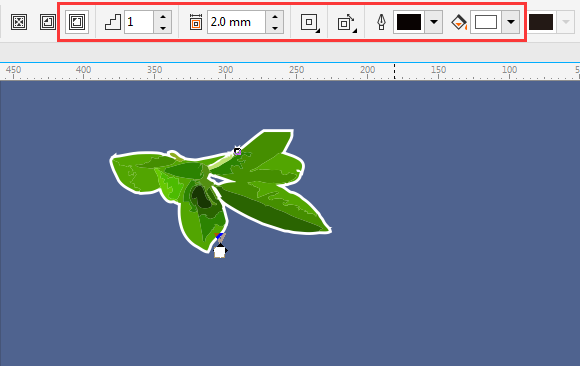580x366 pixels.
Task: Click the contour steps field showing 1
Action: (x=139, y=22)
